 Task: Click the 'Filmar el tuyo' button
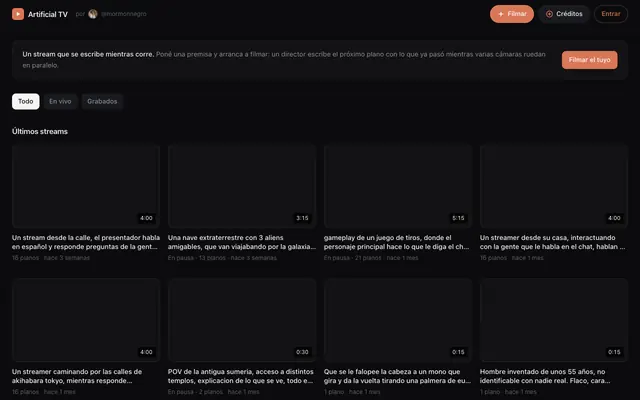point(589,60)
